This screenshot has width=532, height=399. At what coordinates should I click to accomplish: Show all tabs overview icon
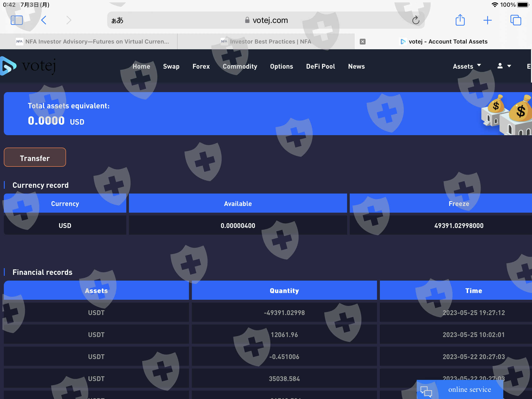click(515, 20)
